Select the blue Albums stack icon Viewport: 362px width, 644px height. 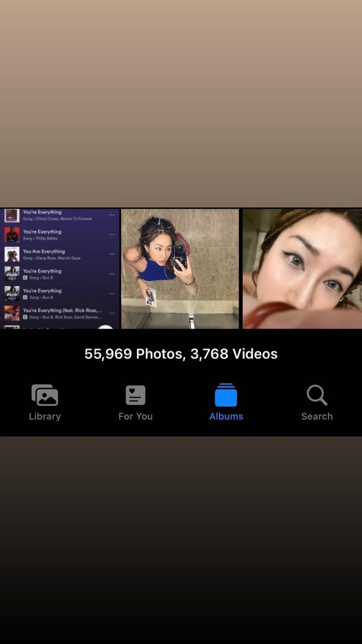[x=226, y=395]
